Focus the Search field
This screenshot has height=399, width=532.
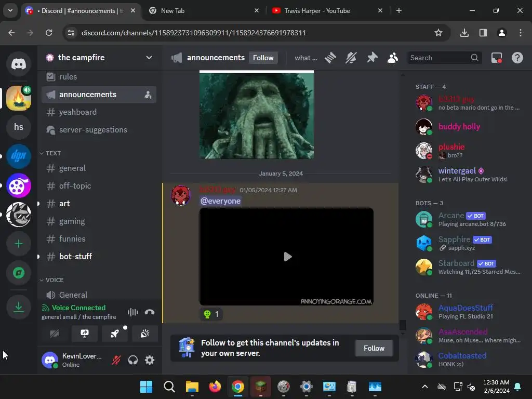coord(445,58)
